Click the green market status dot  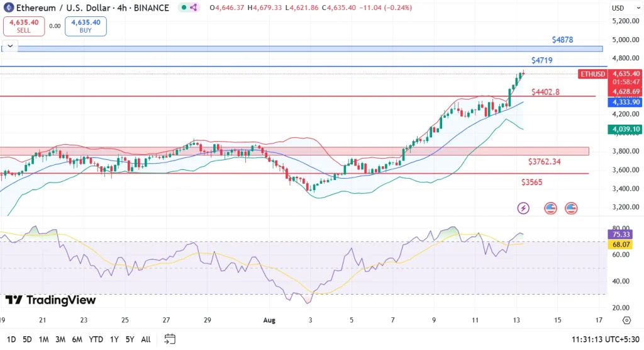tap(183, 8)
